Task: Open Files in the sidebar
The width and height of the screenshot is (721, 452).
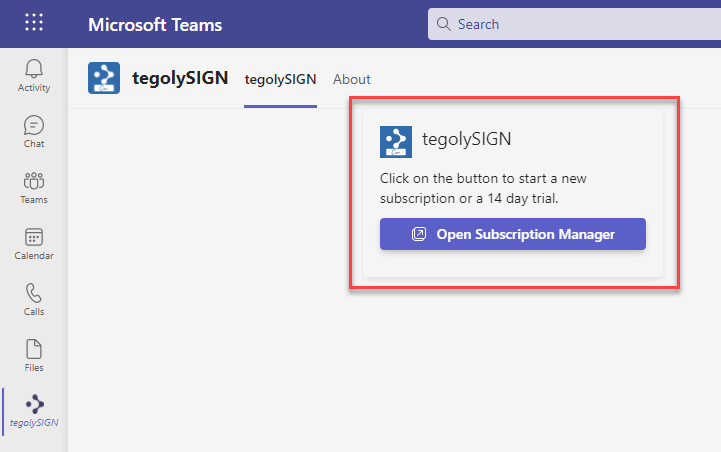Action: pyautogui.click(x=34, y=356)
